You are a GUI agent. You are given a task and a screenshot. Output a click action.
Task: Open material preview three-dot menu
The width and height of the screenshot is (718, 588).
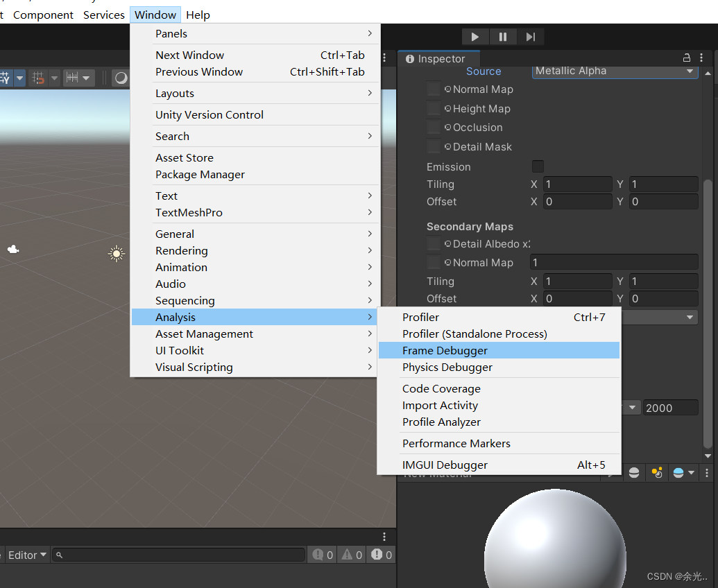coord(707,473)
